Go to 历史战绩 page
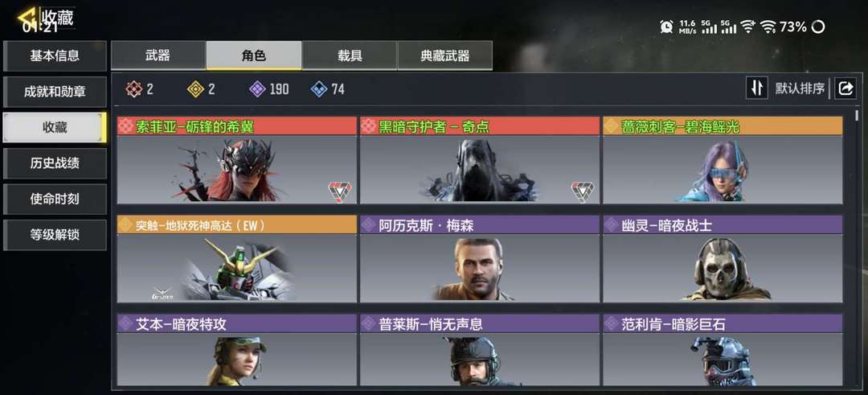 pyautogui.click(x=55, y=163)
